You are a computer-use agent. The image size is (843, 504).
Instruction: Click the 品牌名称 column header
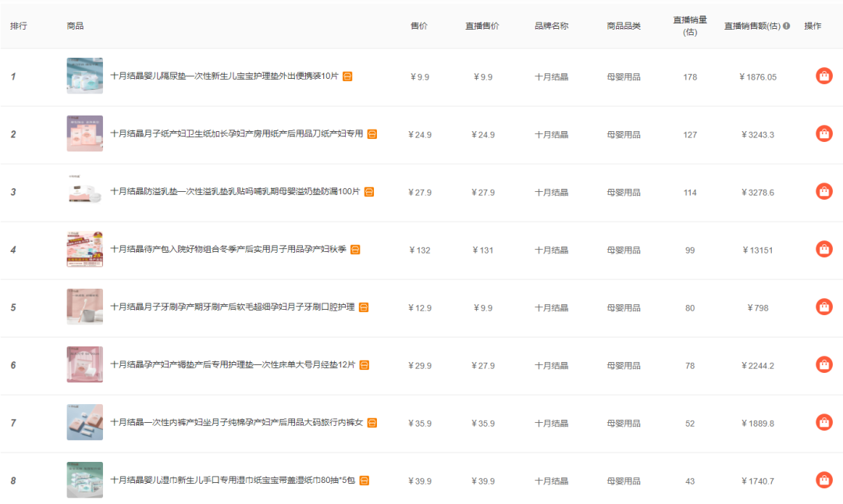click(x=551, y=26)
